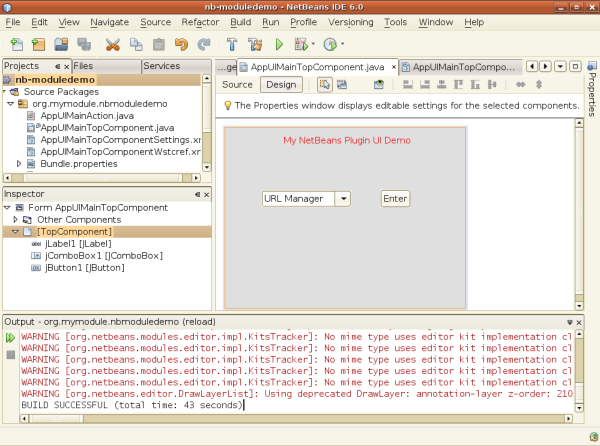Click the Undo arrow icon
Screen dimensions: 600x446
181,44
